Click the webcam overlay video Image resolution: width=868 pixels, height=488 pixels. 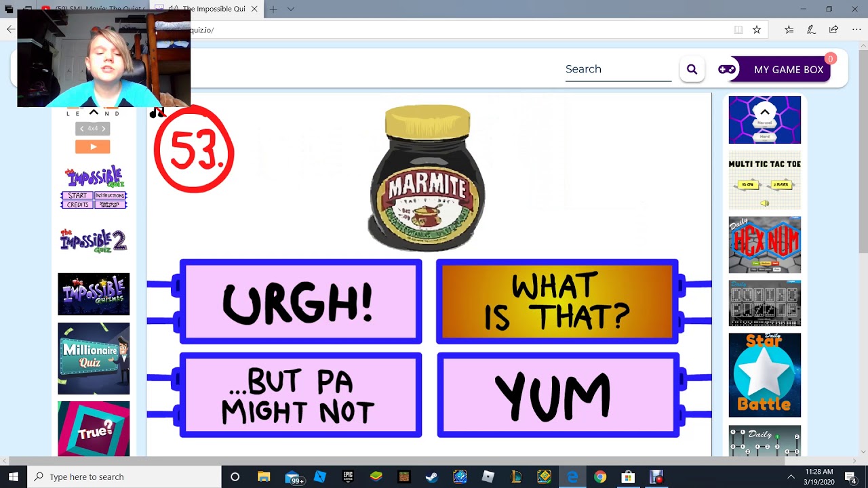pos(103,58)
